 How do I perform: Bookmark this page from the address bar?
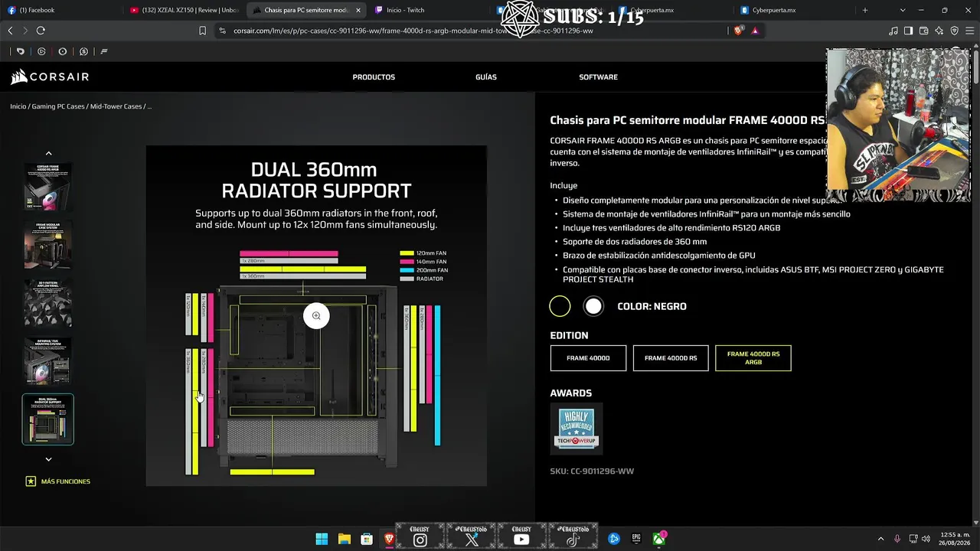[202, 31]
